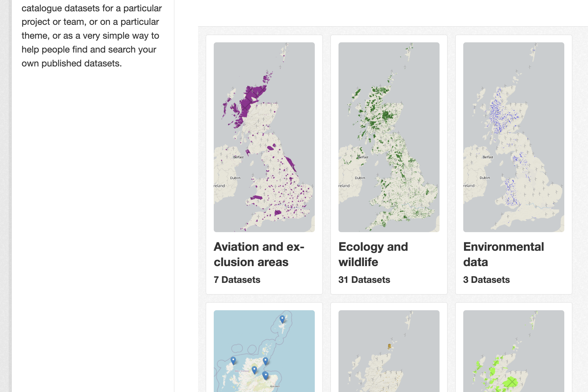Click the blue map pin over Shetland
The image size is (588, 392).
pyautogui.click(x=282, y=319)
